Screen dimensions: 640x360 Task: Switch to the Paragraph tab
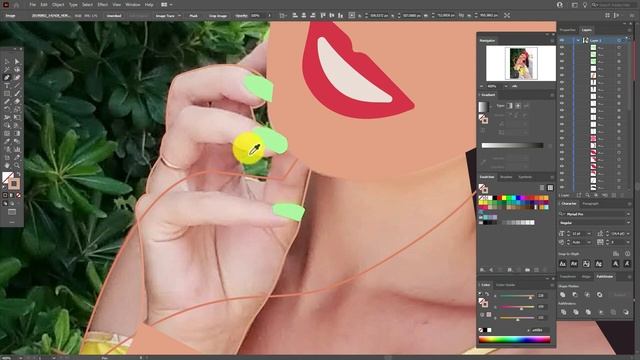click(x=590, y=204)
